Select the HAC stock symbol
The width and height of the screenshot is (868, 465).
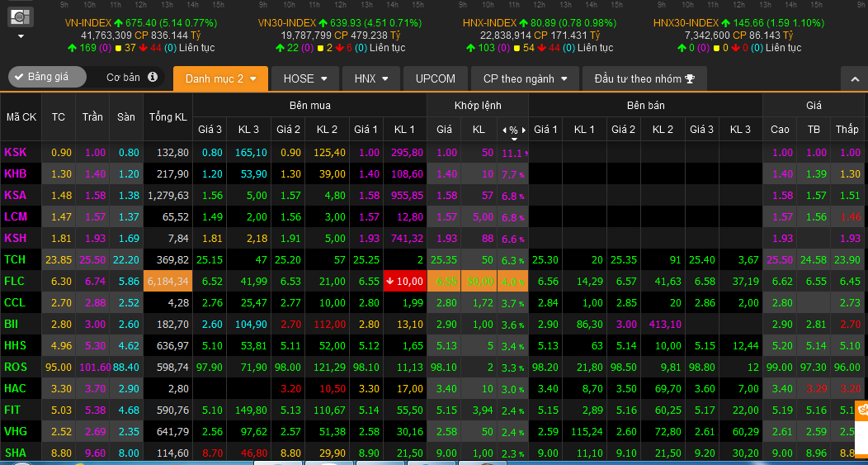point(16,388)
